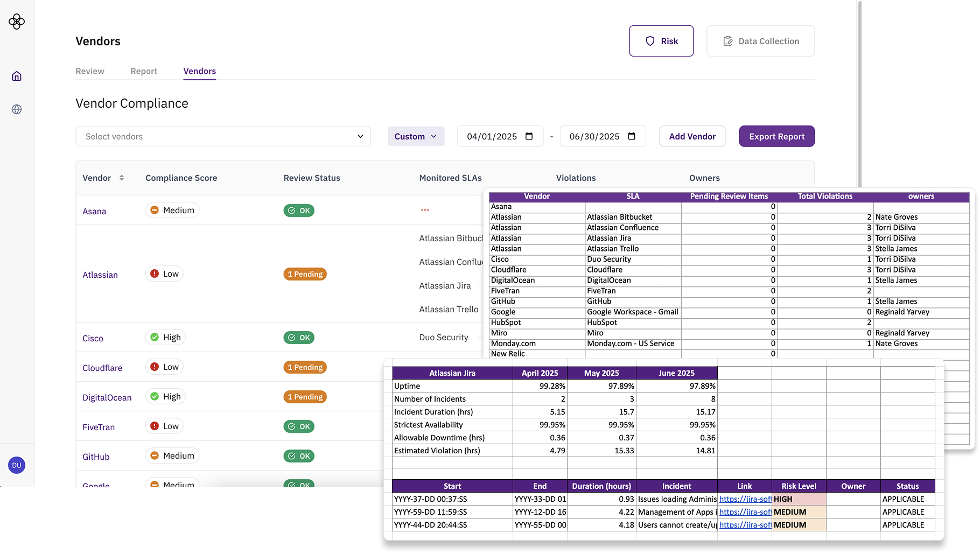
Task: Click the April 2025 column header
Action: pos(540,373)
